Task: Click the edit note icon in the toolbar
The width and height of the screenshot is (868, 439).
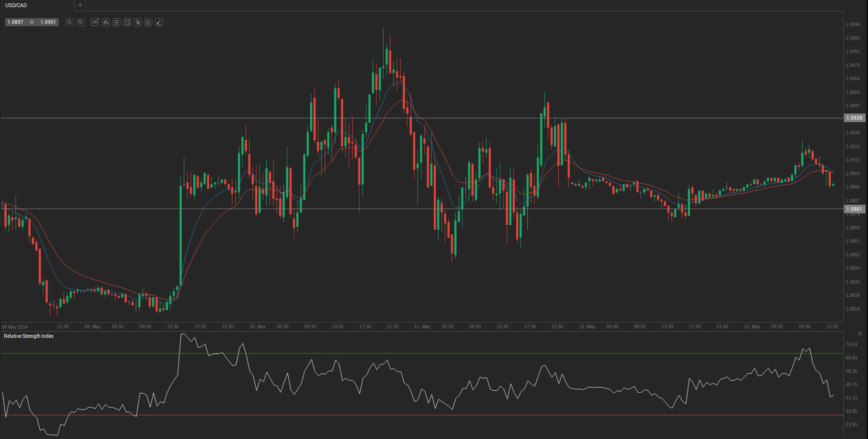Action: click(148, 22)
